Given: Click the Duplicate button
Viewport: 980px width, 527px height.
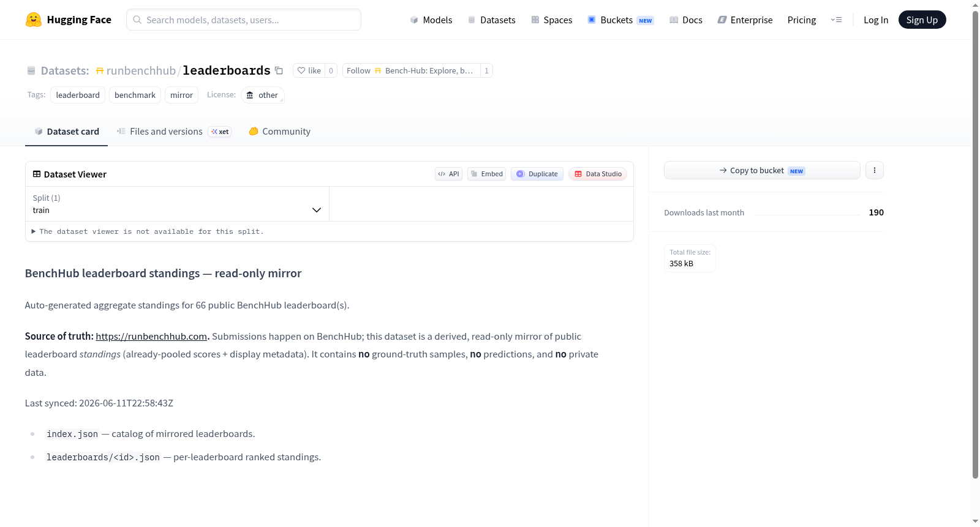Looking at the screenshot, I should (x=537, y=174).
